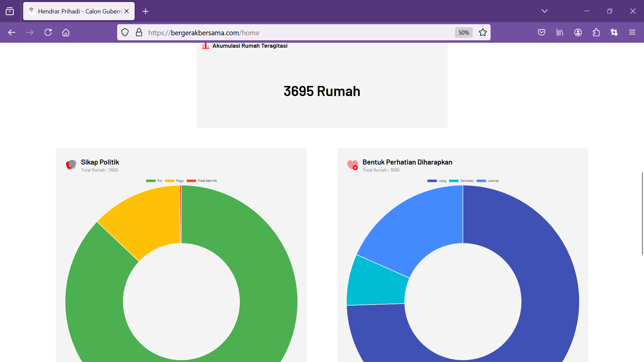Reset zoom using the 50% badge
This screenshot has height=362, width=644.
click(463, 33)
